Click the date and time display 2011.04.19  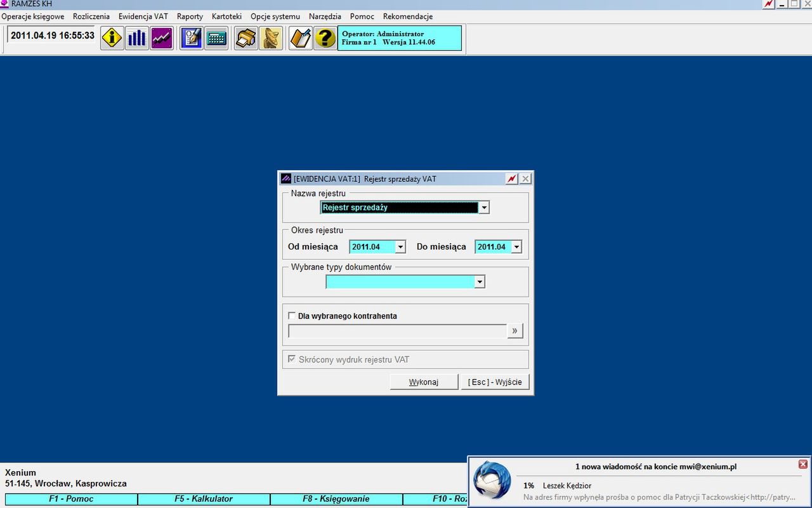tap(52, 36)
